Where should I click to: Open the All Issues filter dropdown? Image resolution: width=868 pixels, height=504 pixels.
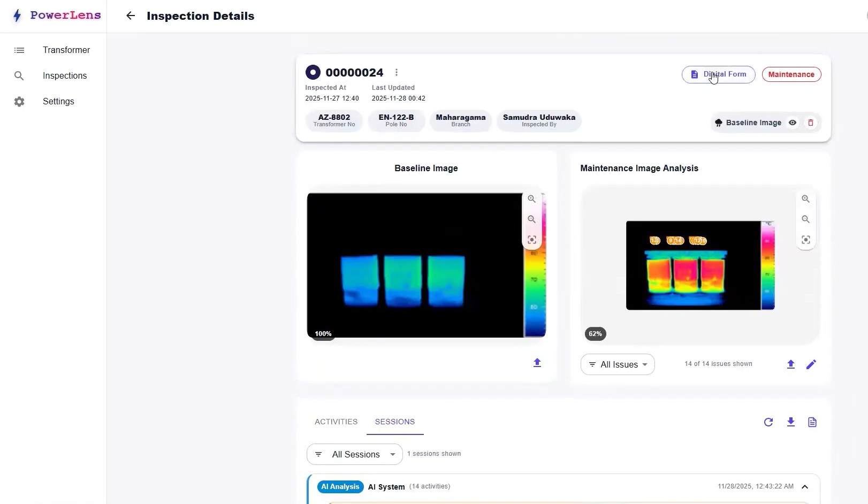point(618,364)
